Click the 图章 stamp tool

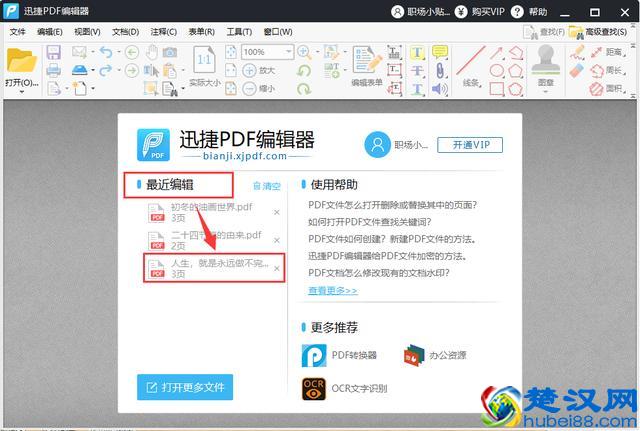tap(545, 65)
